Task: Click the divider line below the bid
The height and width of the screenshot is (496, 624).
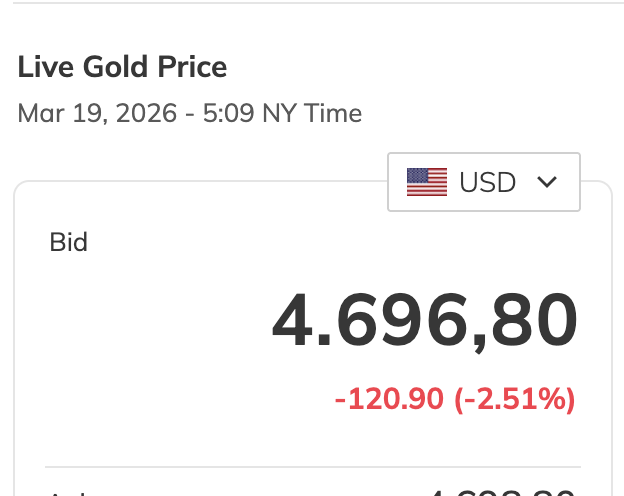Action: tap(313, 466)
